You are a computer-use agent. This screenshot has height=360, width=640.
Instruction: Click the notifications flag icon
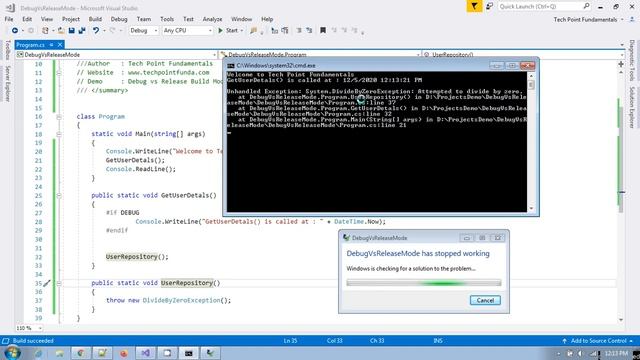pyautogui.click(x=474, y=7)
